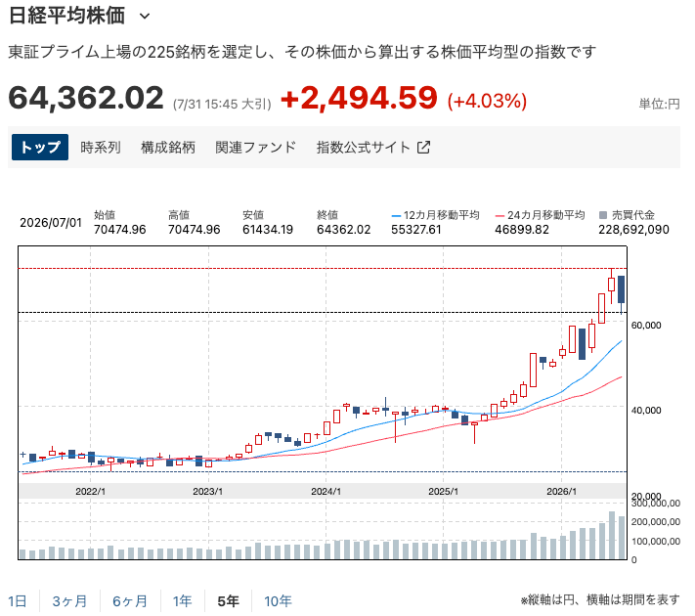Viewport: 695px width, 616px height.
Task: Click the blue 12カ月移動平均 legend line marker
Action: [x=396, y=216]
